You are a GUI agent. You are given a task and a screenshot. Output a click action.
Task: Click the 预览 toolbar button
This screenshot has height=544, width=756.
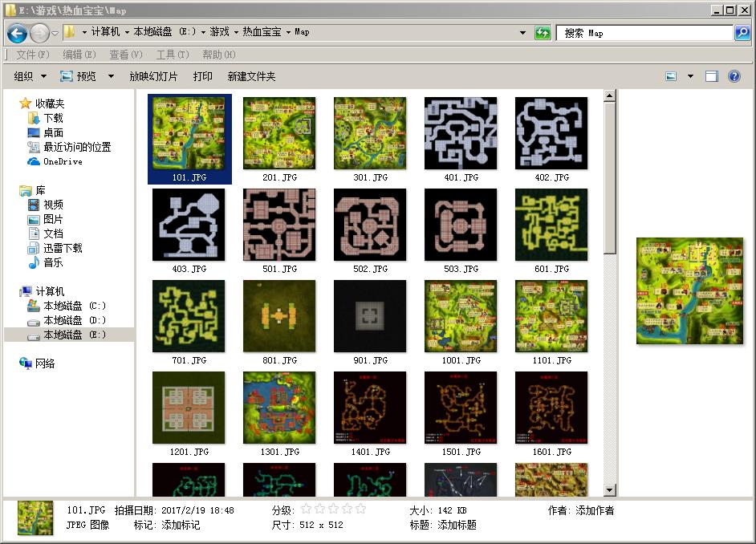(78, 76)
